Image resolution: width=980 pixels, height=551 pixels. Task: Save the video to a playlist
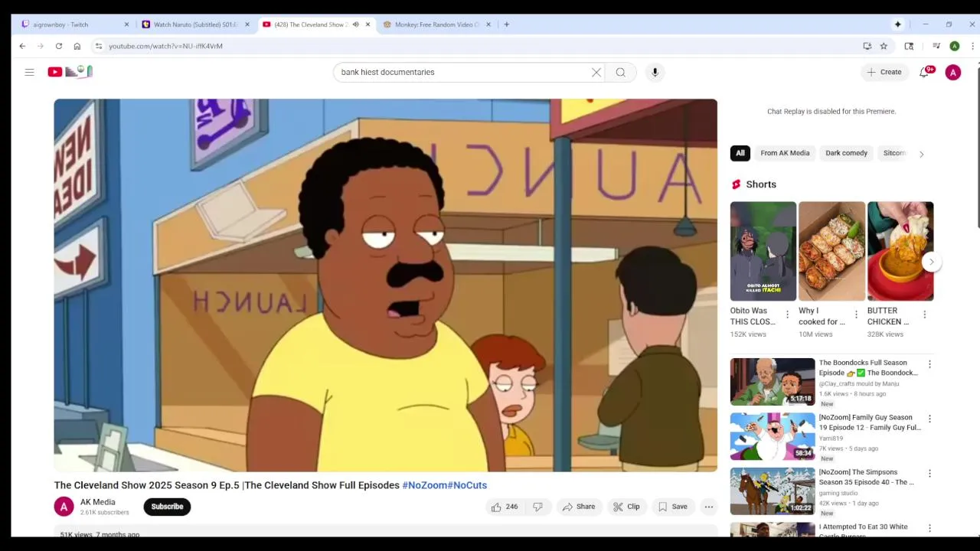(x=672, y=507)
